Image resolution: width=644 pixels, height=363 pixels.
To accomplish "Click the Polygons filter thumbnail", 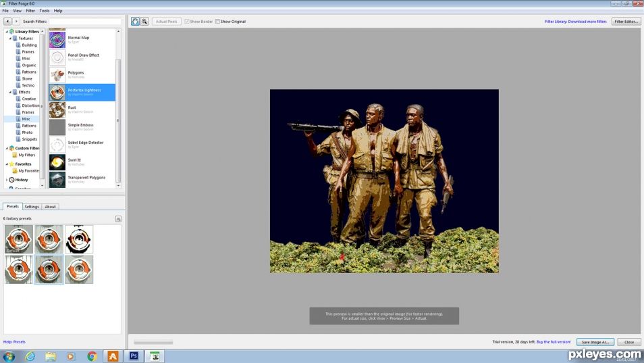I will click(57, 75).
